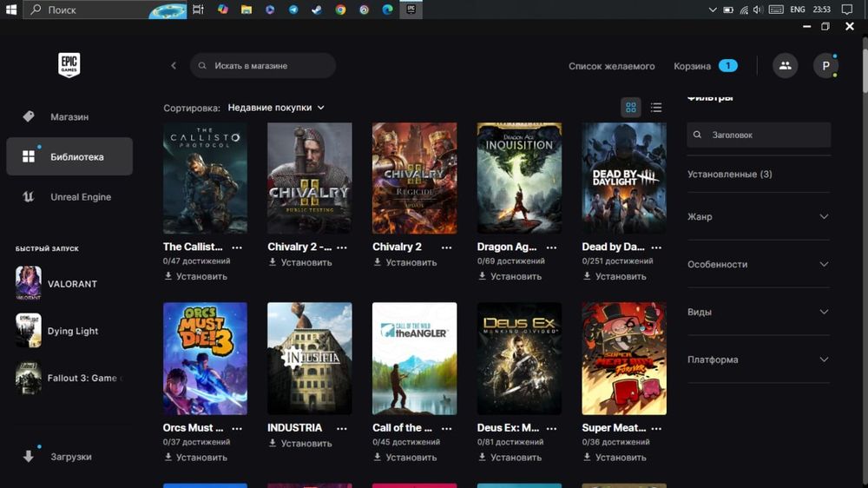868x488 pixels.
Task: Click the volume icon in system tray
Action: (x=758, y=10)
